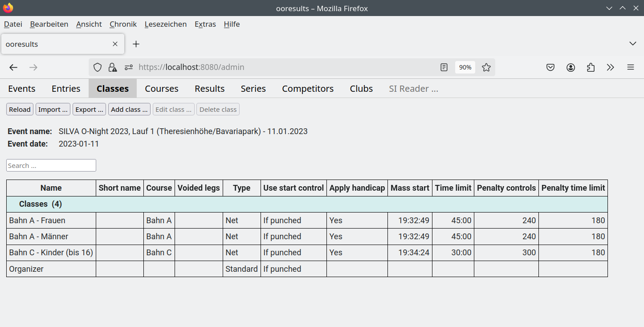Screen dimensions: 644x327
Task: Switch to the Results tab
Action: pos(210,89)
